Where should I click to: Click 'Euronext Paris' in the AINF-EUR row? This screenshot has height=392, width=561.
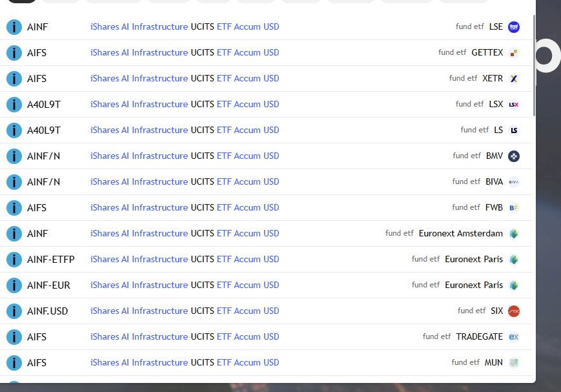[474, 285]
